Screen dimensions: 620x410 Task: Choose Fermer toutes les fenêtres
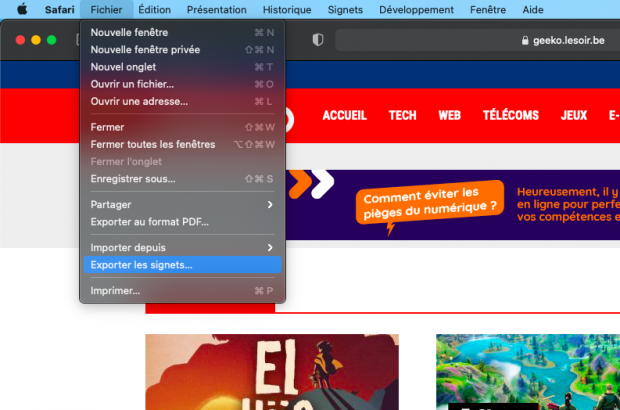182,144
